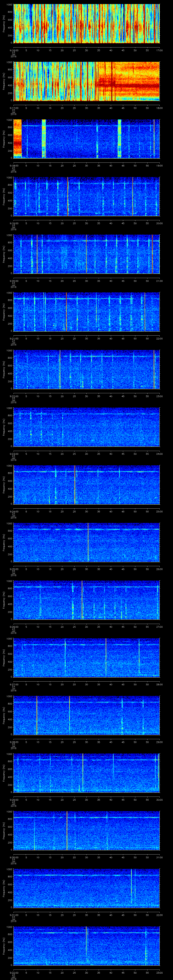Click the 27:00 end time label
173x980 pixels.
[159, 627]
